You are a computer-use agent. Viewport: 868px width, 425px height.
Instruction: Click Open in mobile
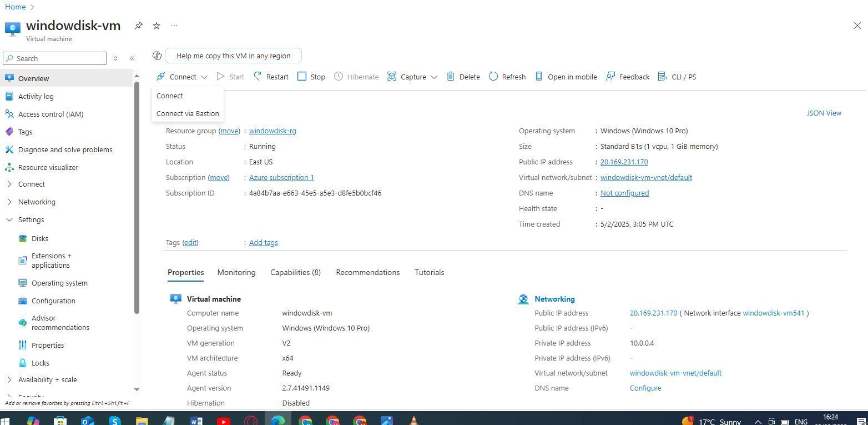[566, 77]
